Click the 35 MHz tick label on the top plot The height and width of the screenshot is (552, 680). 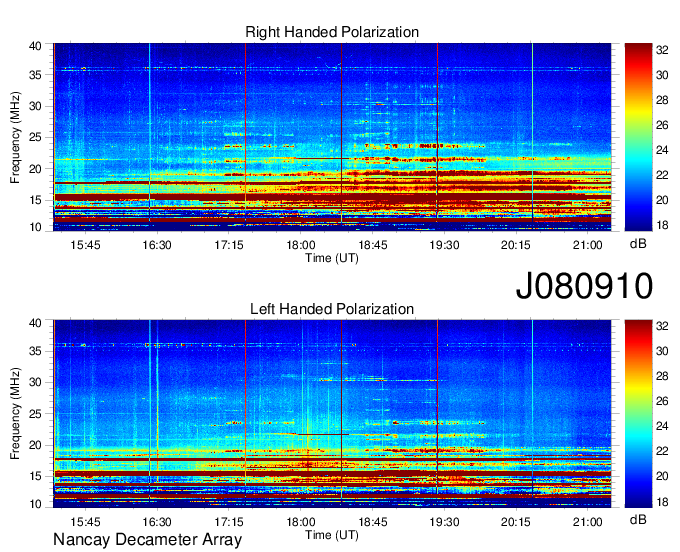(35, 75)
